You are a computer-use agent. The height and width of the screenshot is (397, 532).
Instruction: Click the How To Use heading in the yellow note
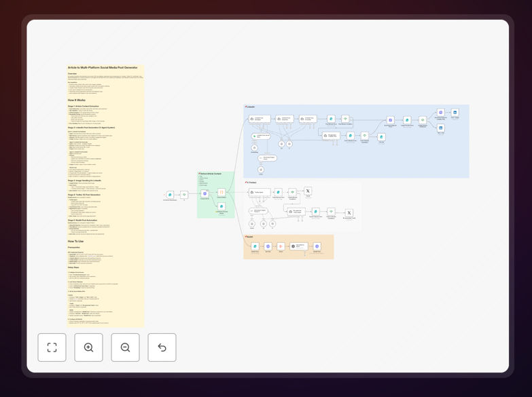[75, 241]
